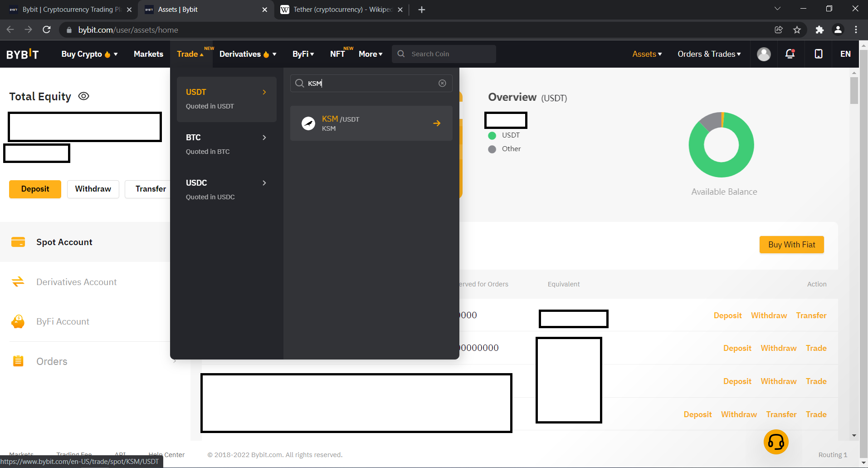Screen dimensions: 868x468
Task: Open the Orders & Trades dropdown
Action: tap(709, 54)
